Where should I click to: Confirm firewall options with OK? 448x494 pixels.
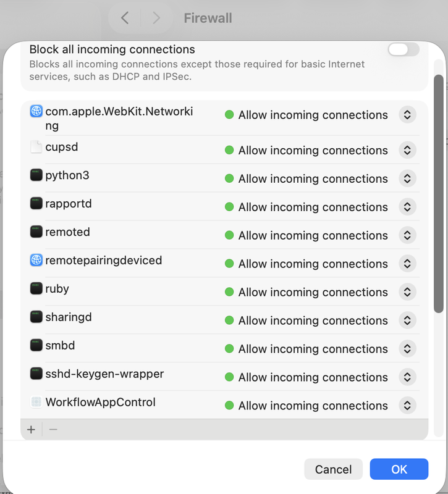click(x=399, y=469)
